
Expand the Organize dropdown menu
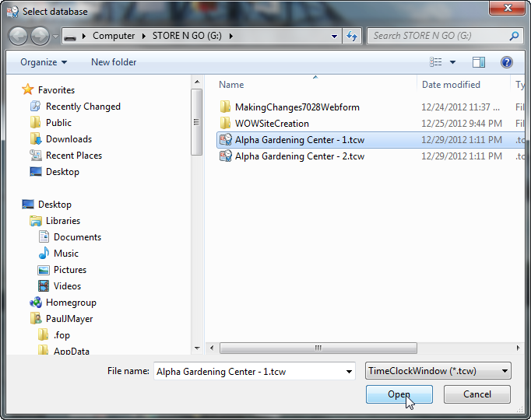pos(44,62)
